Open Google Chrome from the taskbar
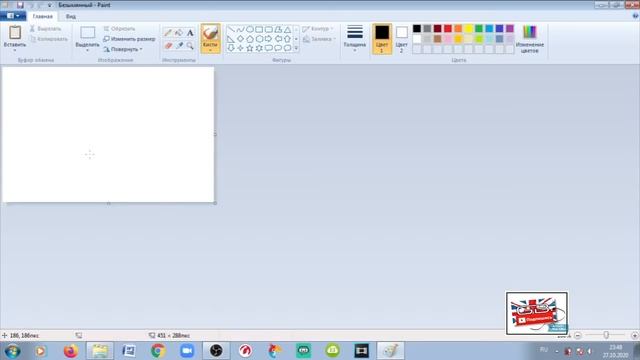The width and height of the screenshot is (640, 360). point(158,351)
